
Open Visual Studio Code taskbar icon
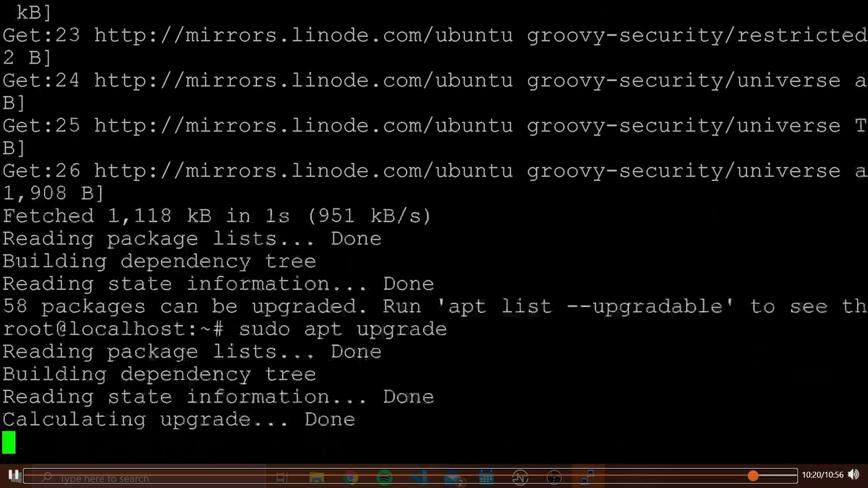[419, 477]
